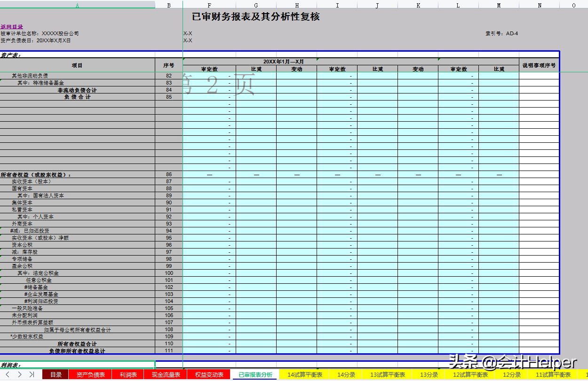Switch to the 13试算平衡表 sheet tab
Screen dimensions: 588x381
point(388,374)
